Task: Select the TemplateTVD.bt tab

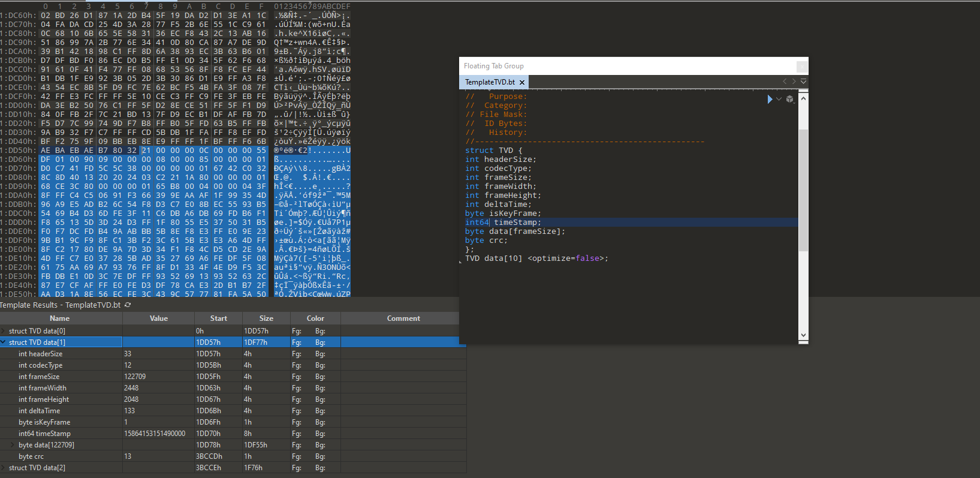Action: [490, 82]
